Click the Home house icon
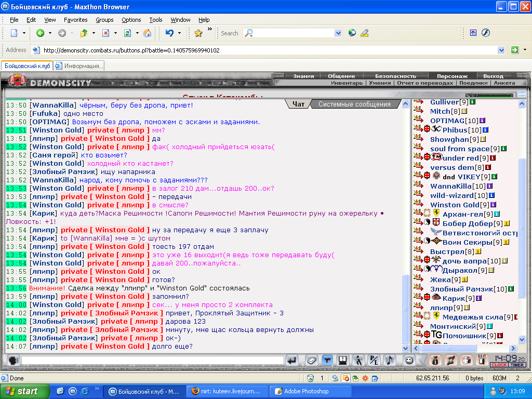The image size is (532, 399). coord(147,33)
